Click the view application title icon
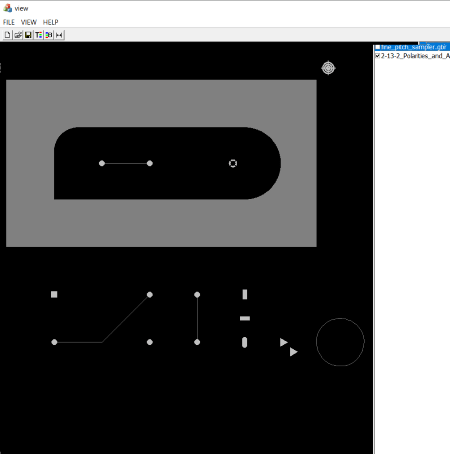 click(7, 8)
